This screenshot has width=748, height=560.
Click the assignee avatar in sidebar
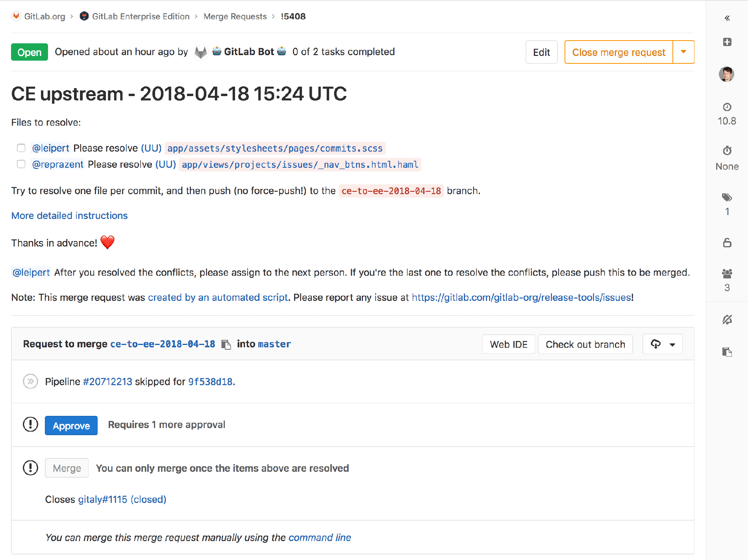pos(726,74)
